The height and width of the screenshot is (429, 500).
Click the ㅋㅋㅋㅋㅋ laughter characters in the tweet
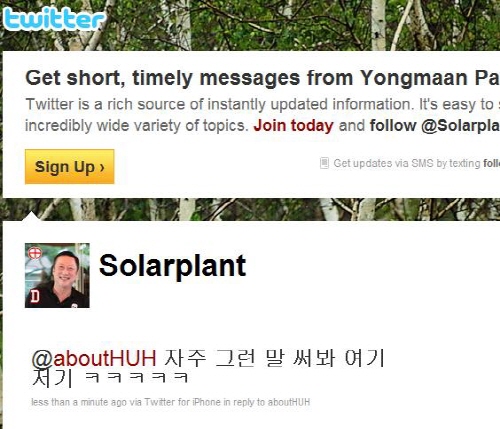click(x=137, y=378)
